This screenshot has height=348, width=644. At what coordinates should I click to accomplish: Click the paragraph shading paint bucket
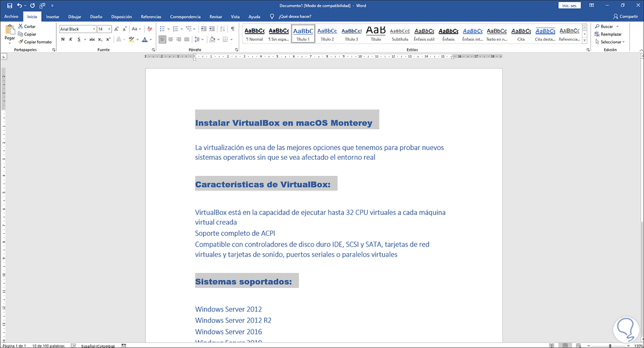213,40
